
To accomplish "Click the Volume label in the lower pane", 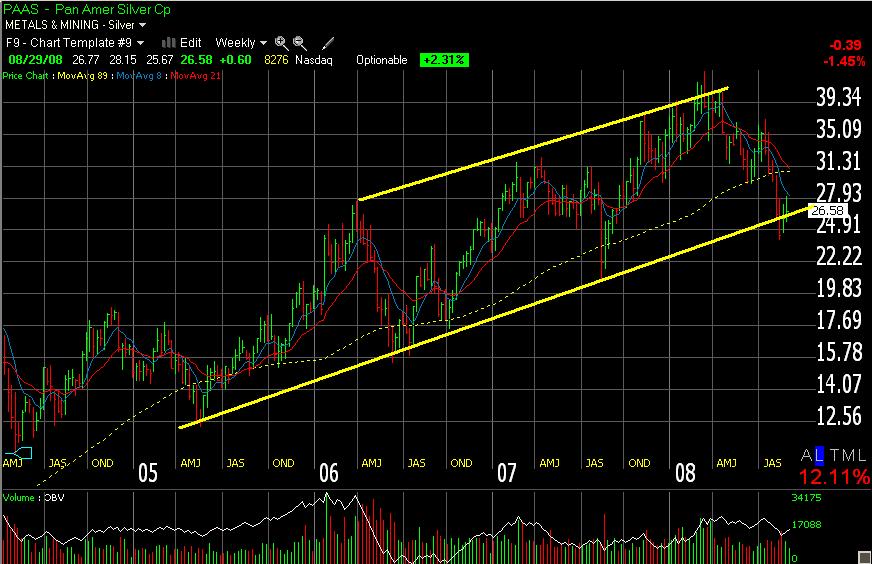I will click(18, 497).
